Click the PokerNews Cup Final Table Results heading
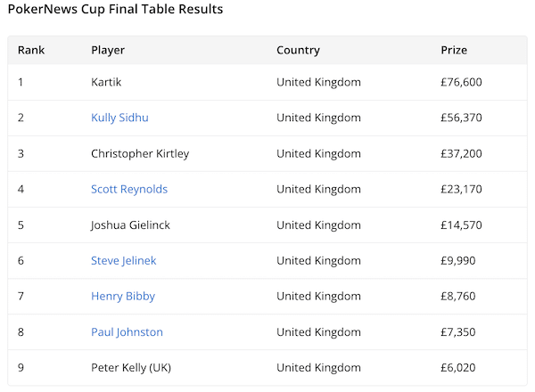Screen dimensions: 535x392 pos(115,10)
